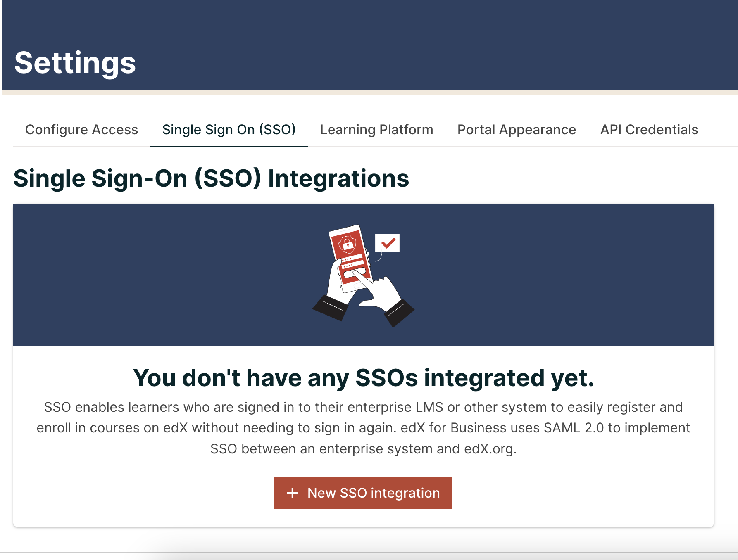Switch to the Portal Appearance tab
Viewport: 738px width, 560px height.
coord(516,129)
